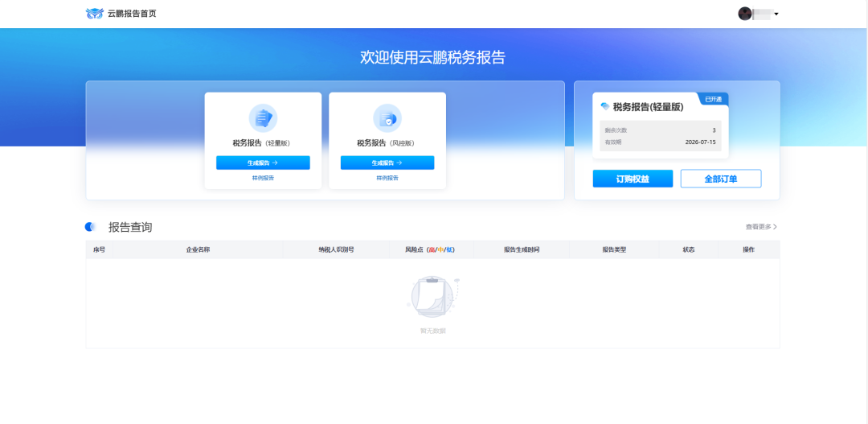Click the 纳税人识别号 column header
868x424 pixels.
point(336,250)
